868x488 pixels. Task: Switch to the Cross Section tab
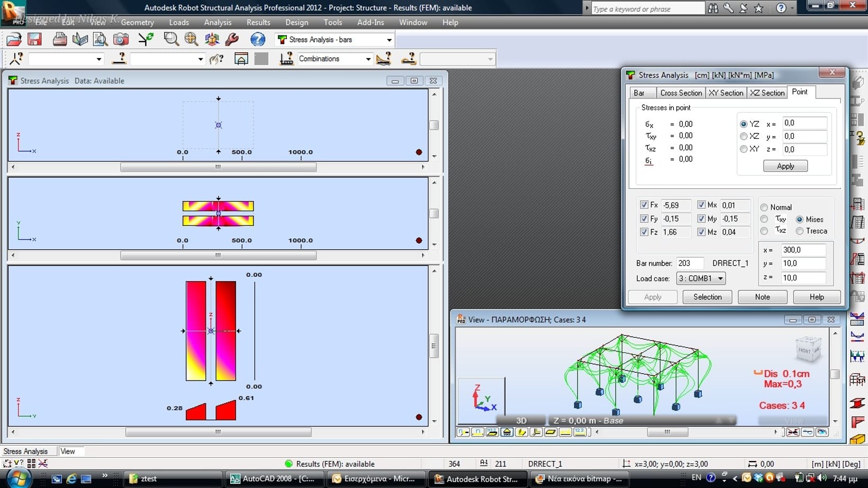pyautogui.click(x=681, y=93)
